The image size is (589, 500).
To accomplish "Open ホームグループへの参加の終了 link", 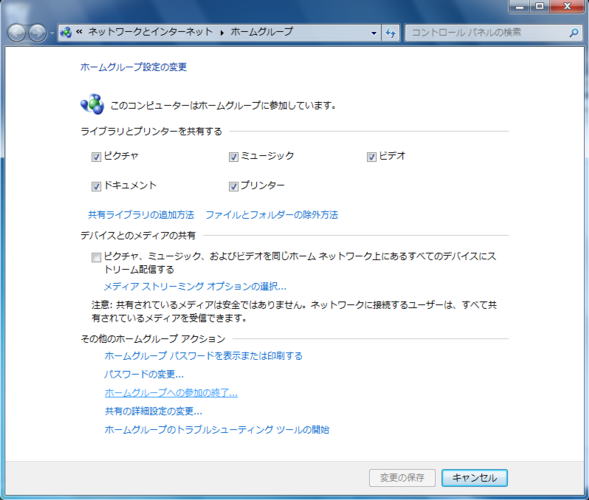I will tap(171, 393).
